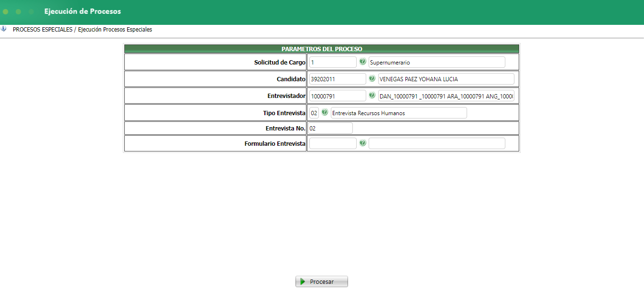Open lookup help icon for Entrevistador

click(x=372, y=96)
